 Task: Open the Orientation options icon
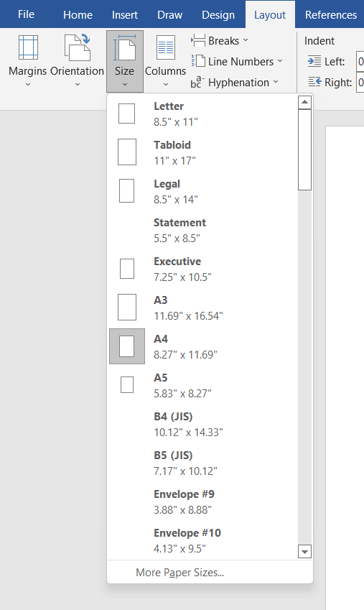point(78,47)
